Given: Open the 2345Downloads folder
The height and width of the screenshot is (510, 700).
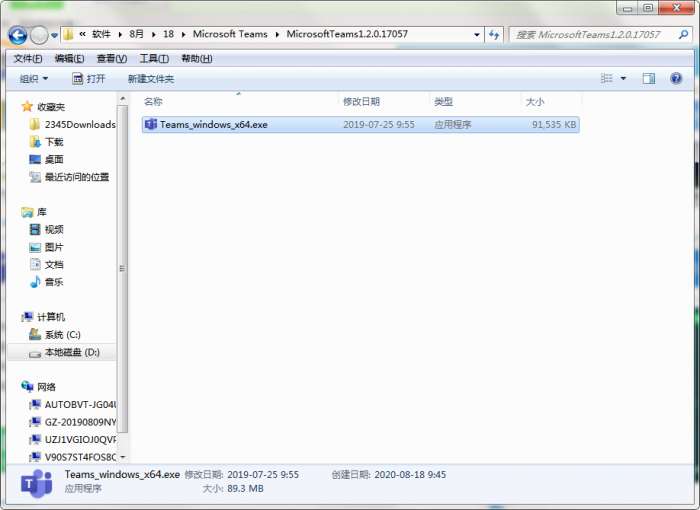Looking at the screenshot, I should pyautogui.click(x=80, y=125).
